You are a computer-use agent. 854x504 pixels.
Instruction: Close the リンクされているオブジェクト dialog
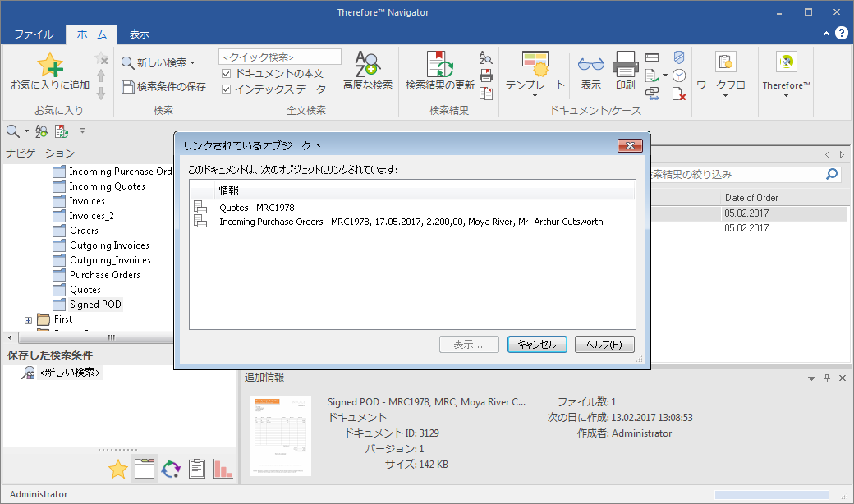[630, 145]
